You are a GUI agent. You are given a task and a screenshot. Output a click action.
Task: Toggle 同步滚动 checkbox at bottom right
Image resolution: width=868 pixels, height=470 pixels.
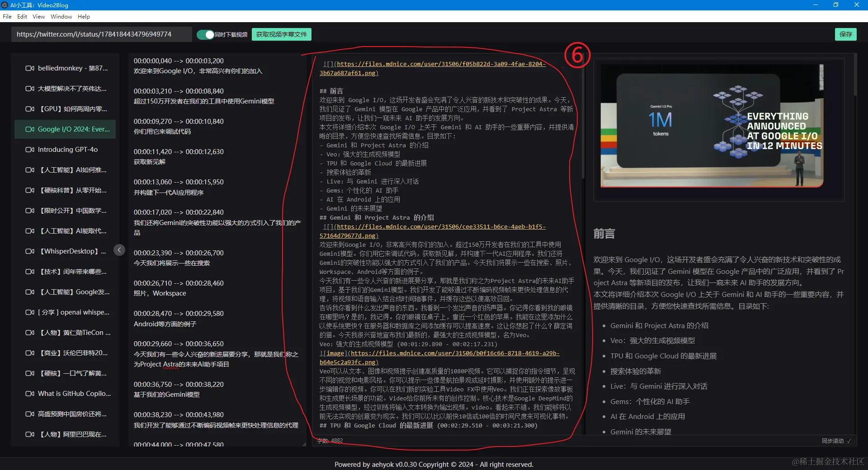[849, 441]
